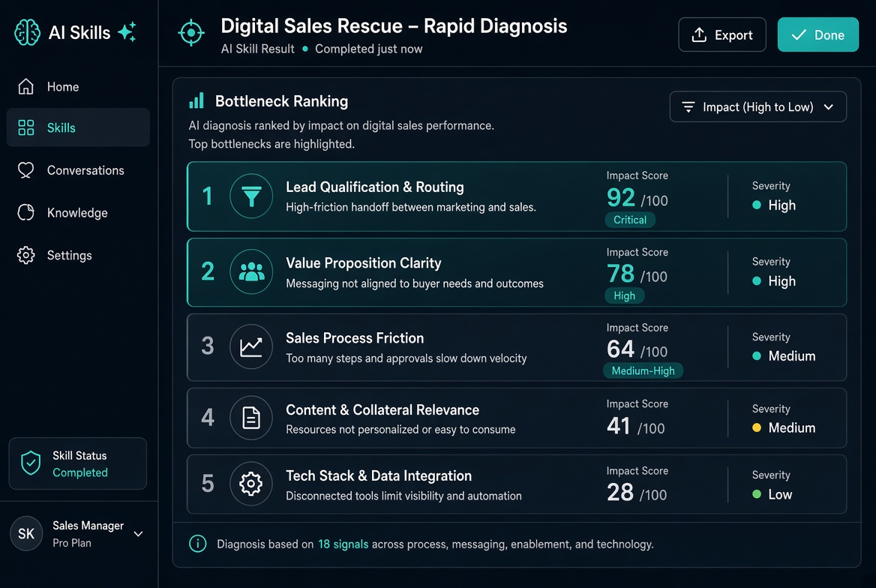Click the Settings gear icon in sidebar
Viewport: 876px width, 588px height.
click(x=25, y=255)
